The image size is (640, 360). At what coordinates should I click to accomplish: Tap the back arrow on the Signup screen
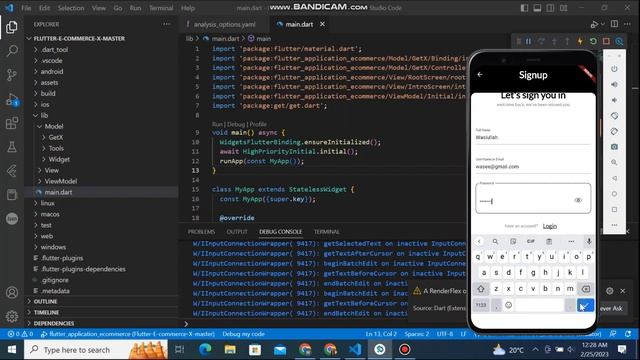[x=480, y=75]
